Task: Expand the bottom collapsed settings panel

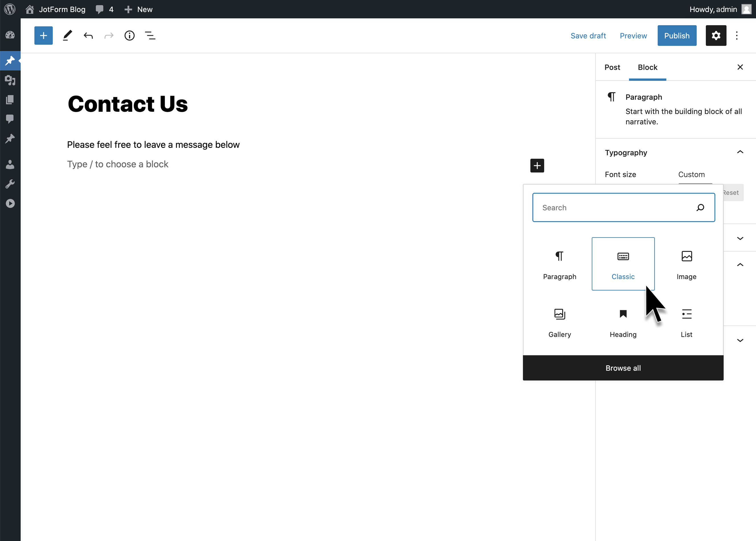Action: click(x=740, y=340)
